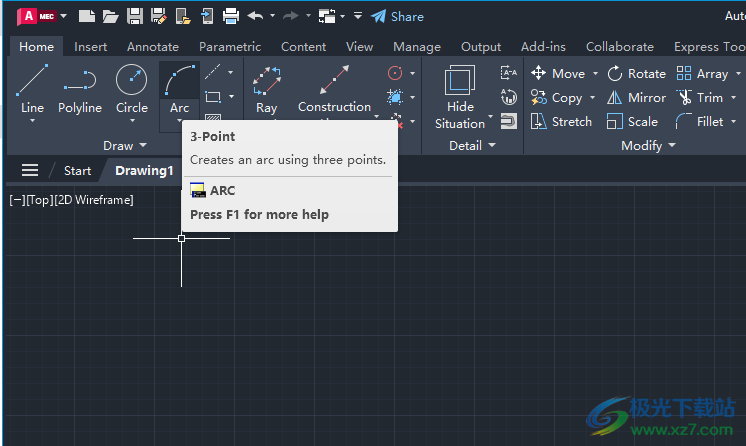Open the Move dropdown arrow

(x=595, y=74)
